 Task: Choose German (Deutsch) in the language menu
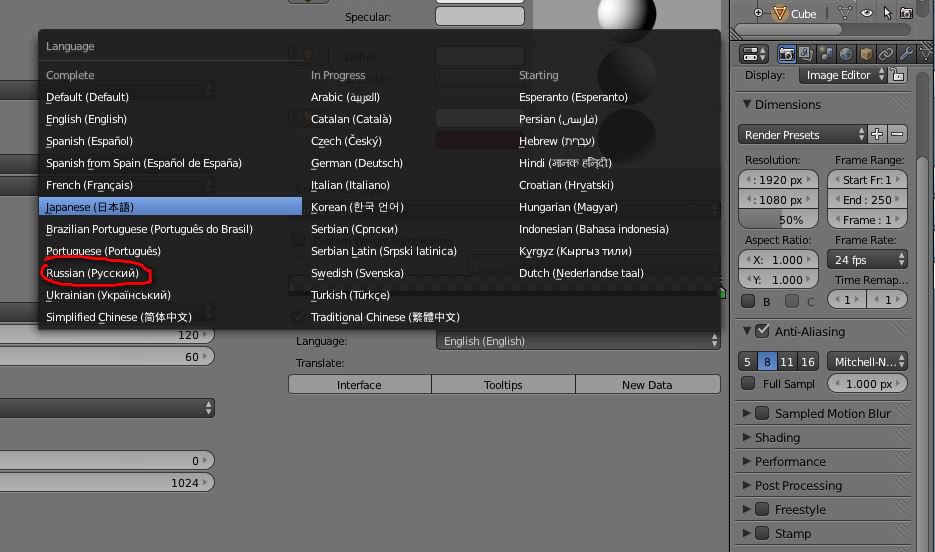356,163
